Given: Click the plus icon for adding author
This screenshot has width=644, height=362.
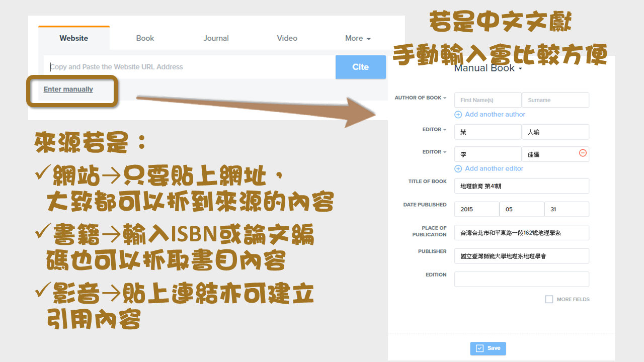Looking at the screenshot, I should coord(458,115).
